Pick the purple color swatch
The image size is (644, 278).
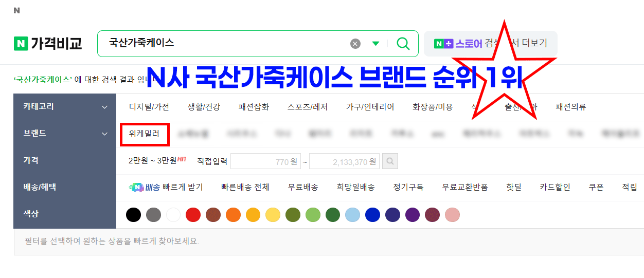(413, 215)
